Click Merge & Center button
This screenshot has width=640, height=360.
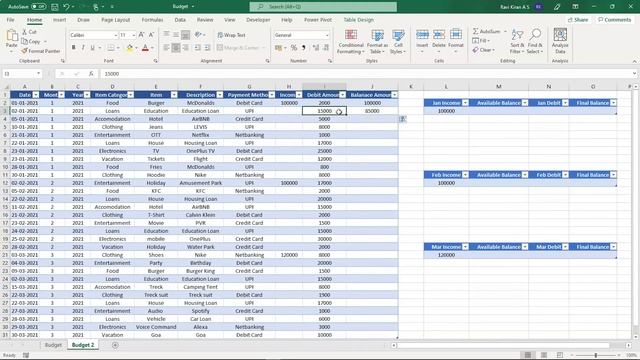[238, 48]
